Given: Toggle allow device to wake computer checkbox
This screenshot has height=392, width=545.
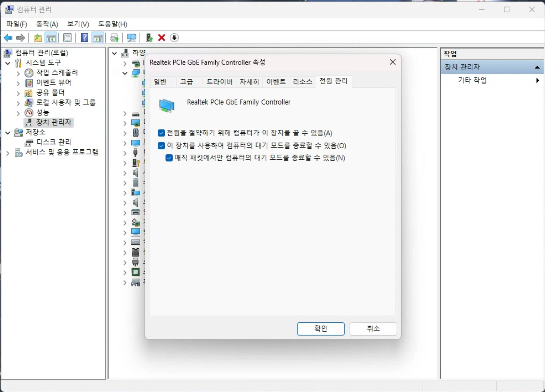Looking at the screenshot, I should tap(161, 146).
